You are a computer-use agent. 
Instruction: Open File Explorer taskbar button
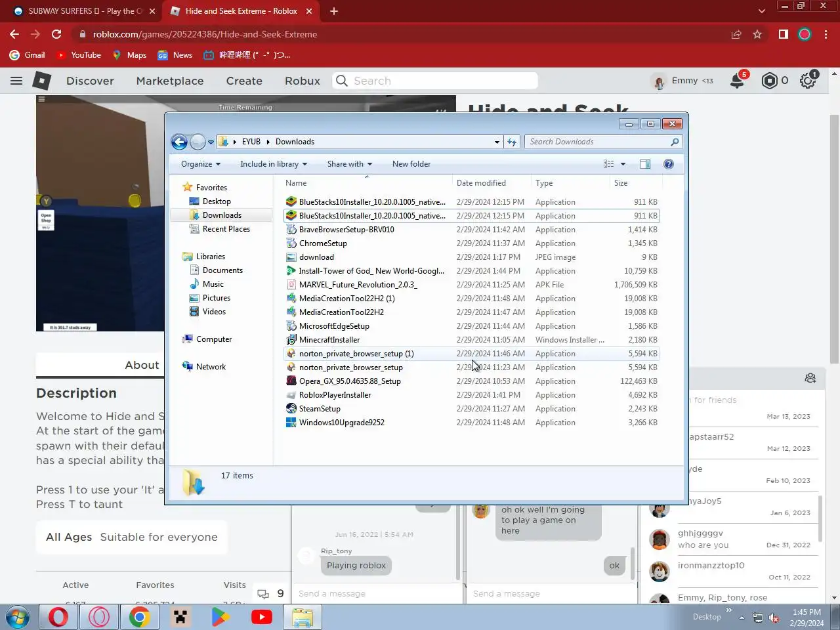302,618
